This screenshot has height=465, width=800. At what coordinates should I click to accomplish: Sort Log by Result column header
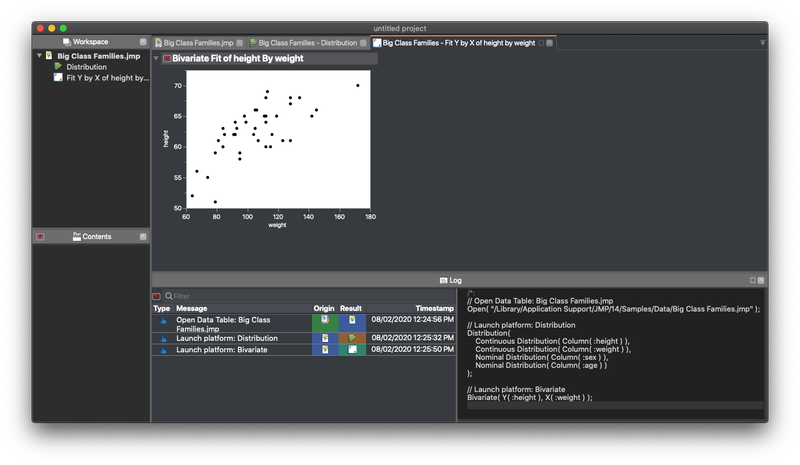[x=351, y=308]
